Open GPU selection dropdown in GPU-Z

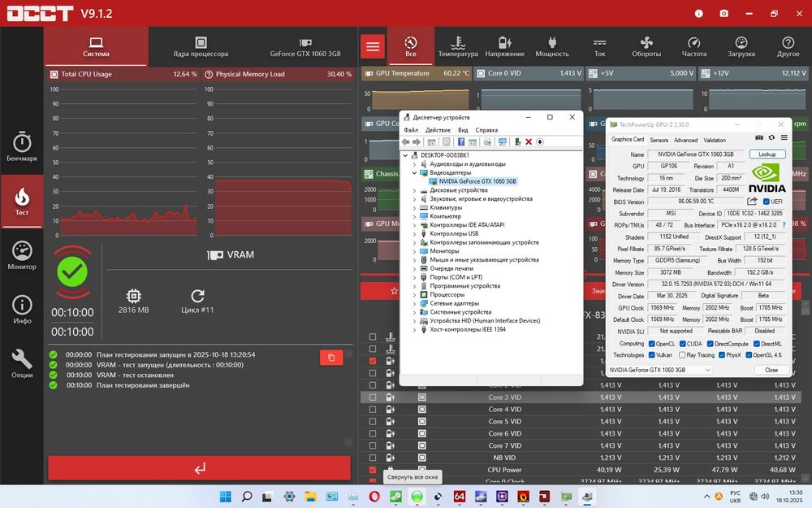[659, 370]
